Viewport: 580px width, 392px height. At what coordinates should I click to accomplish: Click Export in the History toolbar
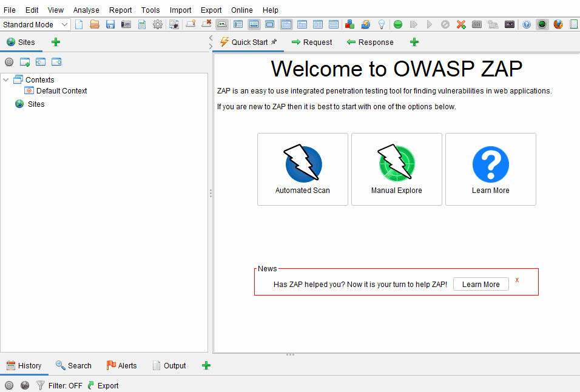(103, 385)
